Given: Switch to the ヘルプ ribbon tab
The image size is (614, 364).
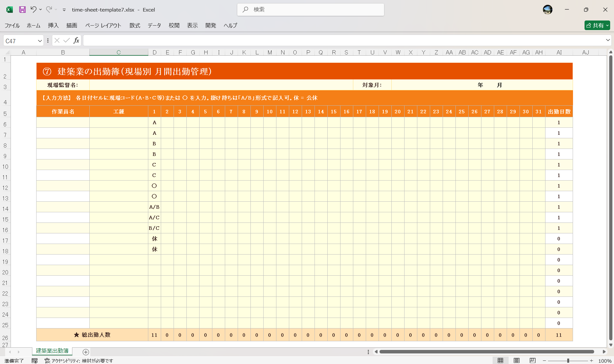Looking at the screenshot, I should coord(230,26).
